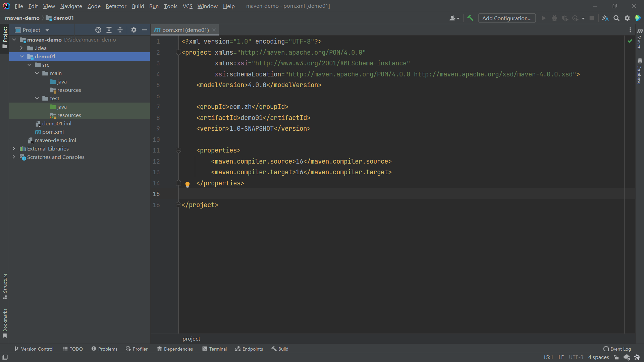Click Add Configuration button
The height and width of the screenshot is (362, 644).
pos(507,18)
